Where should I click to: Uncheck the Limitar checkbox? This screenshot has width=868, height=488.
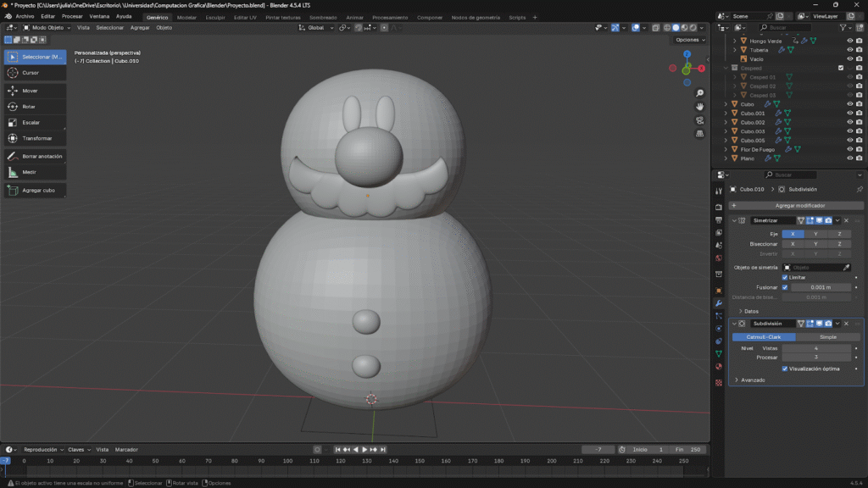[x=785, y=277]
